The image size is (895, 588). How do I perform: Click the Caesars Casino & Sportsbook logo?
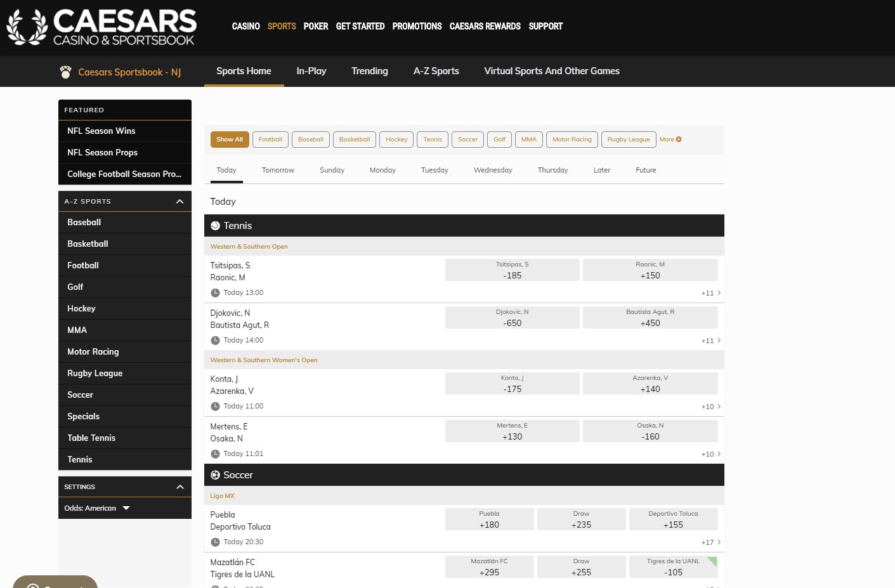click(x=101, y=27)
